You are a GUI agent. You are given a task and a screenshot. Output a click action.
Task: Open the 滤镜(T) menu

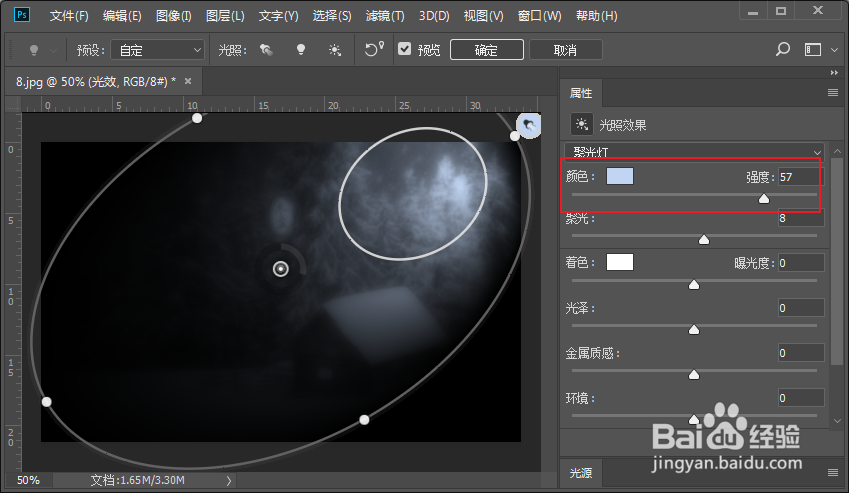click(384, 16)
